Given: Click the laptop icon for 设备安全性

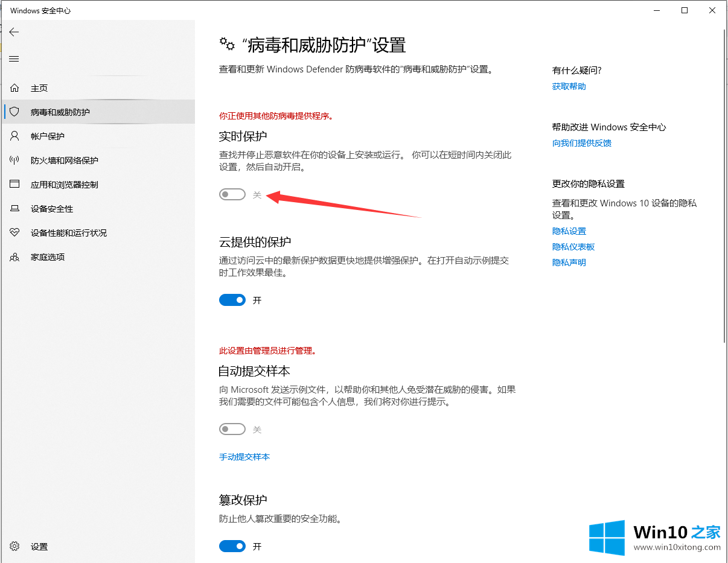Looking at the screenshot, I should 15,209.
